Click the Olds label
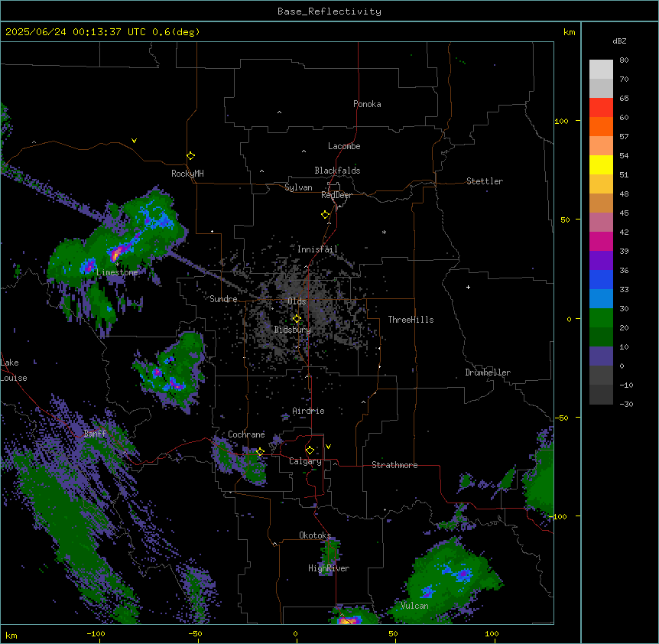The width and height of the screenshot is (659, 644). [x=297, y=301]
